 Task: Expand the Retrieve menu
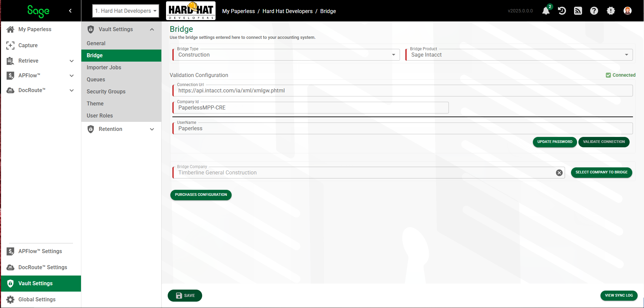tap(72, 61)
